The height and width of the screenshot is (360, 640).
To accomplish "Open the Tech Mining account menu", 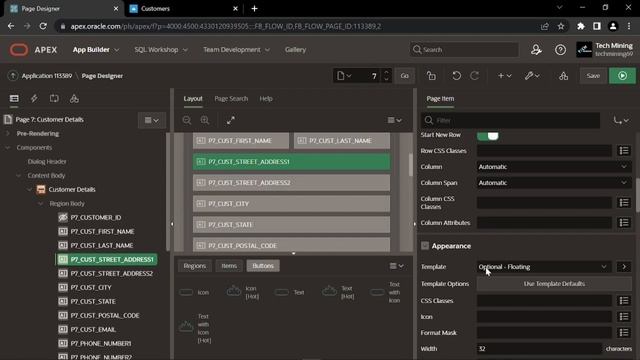I will 605,50.
